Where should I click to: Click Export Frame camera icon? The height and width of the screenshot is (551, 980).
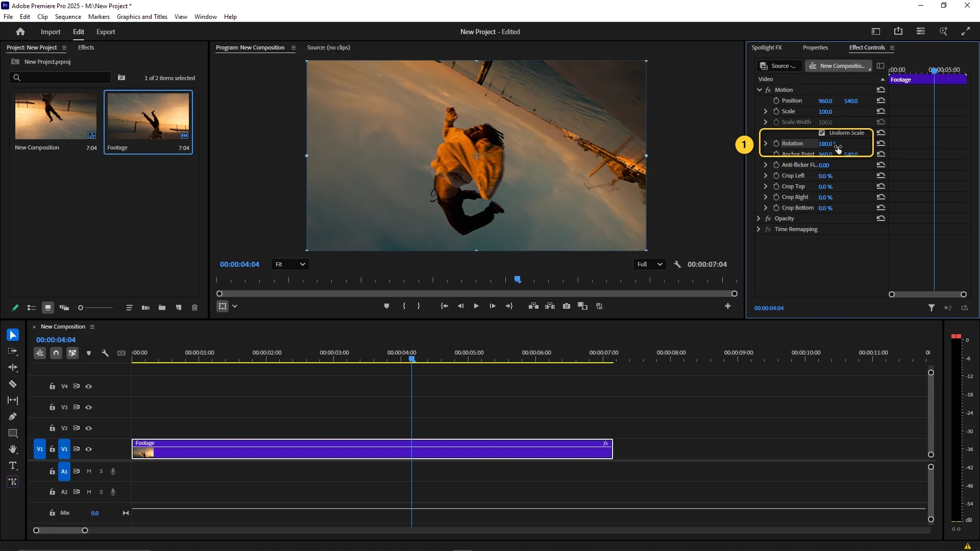pos(567,306)
